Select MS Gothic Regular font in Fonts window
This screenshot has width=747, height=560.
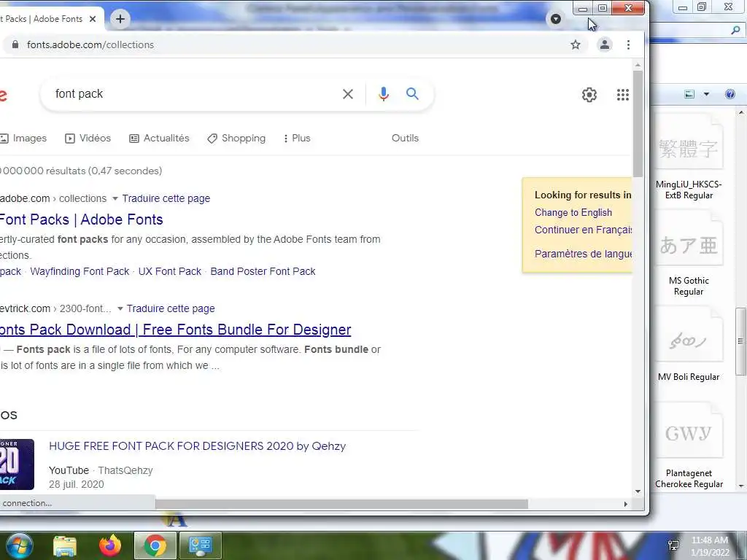click(689, 254)
